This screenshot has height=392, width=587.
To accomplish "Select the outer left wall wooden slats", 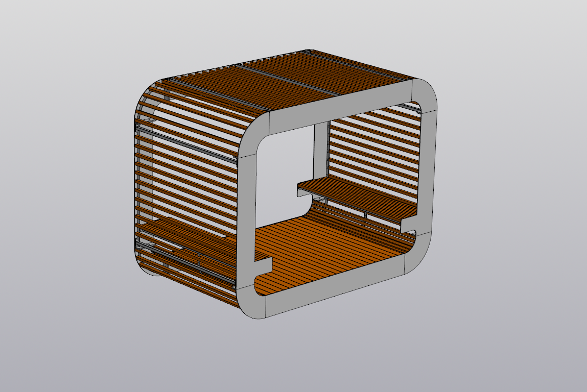I will (184, 168).
